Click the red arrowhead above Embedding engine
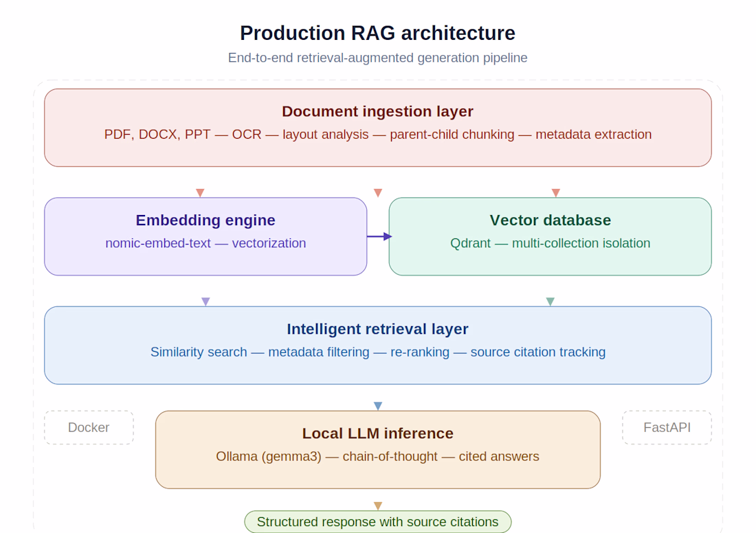The height and width of the screenshot is (533, 756). (x=200, y=193)
